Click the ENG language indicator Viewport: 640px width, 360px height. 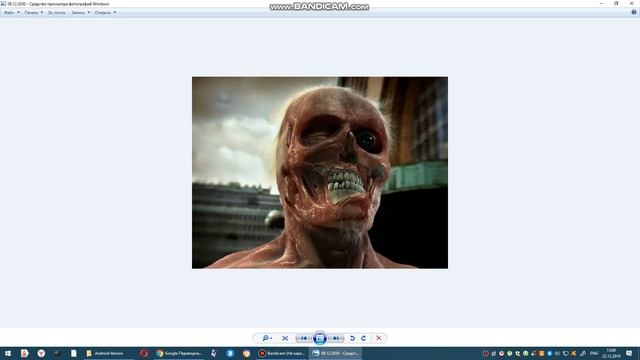tap(594, 353)
